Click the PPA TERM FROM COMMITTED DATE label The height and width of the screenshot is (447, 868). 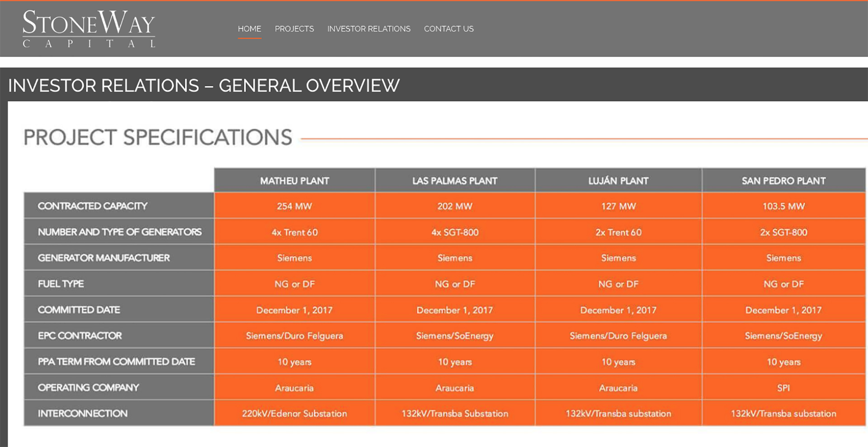click(x=119, y=361)
